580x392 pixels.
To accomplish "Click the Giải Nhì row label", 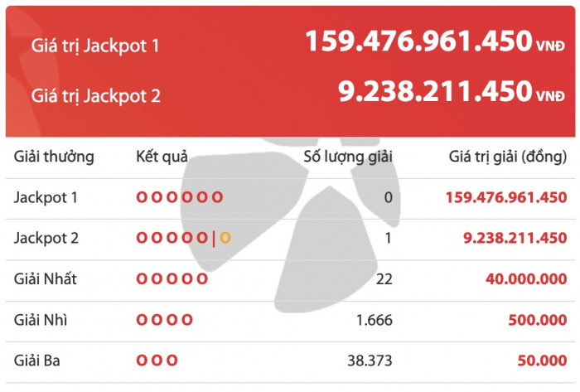I will [36, 320].
